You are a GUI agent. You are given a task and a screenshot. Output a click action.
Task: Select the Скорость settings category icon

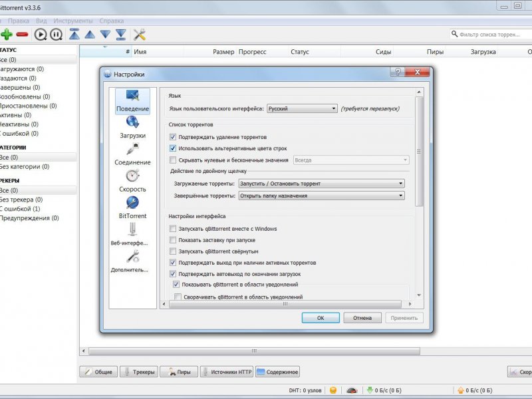pos(132,181)
